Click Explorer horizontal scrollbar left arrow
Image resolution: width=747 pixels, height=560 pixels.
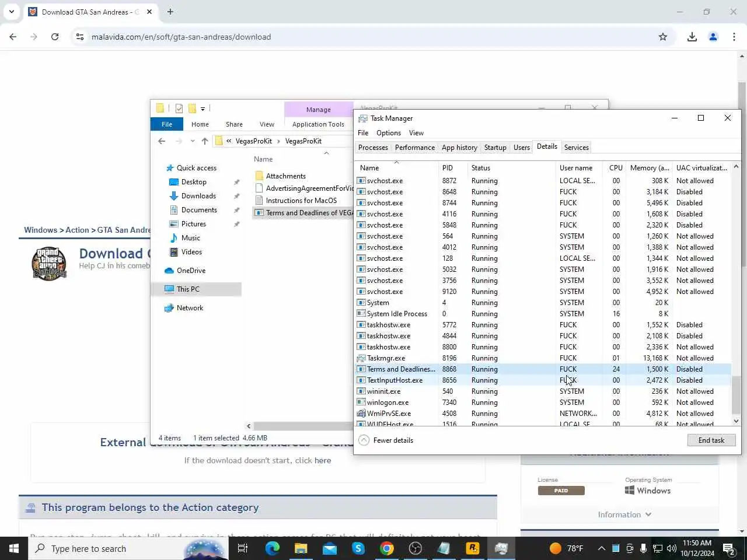pyautogui.click(x=249, y=426)
